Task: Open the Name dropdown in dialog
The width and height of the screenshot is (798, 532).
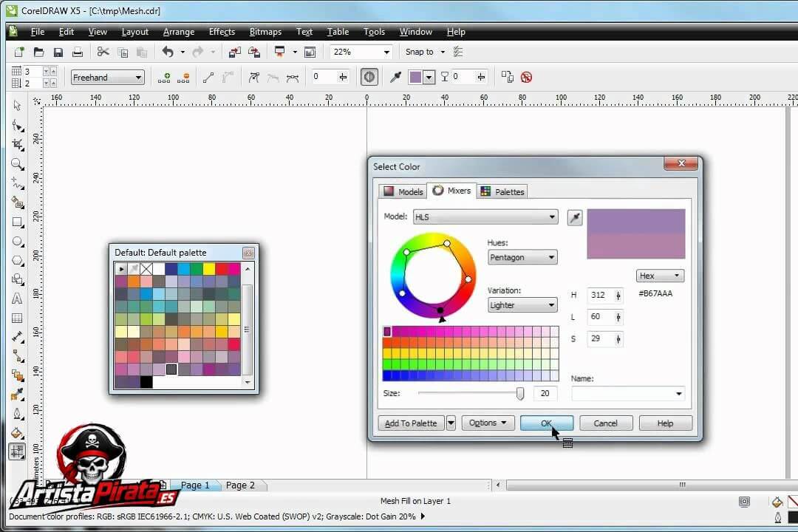Action: (678, 394)
